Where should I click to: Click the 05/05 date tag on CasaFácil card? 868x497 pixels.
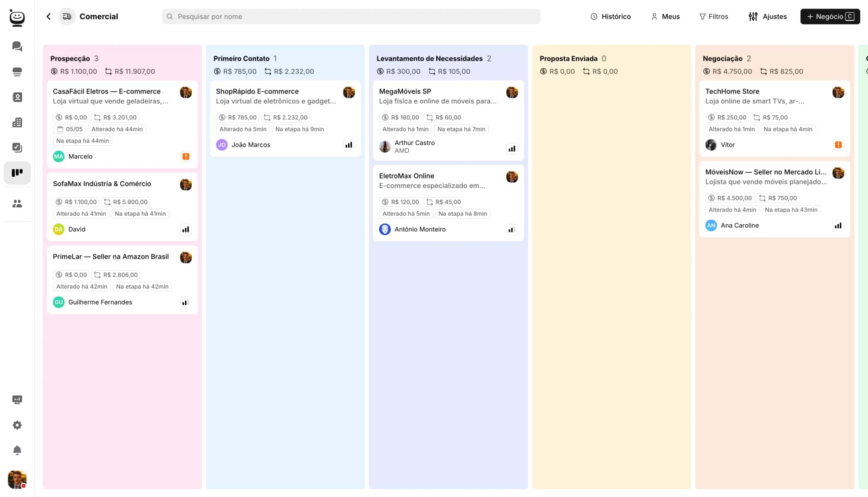tap(70, 129)
